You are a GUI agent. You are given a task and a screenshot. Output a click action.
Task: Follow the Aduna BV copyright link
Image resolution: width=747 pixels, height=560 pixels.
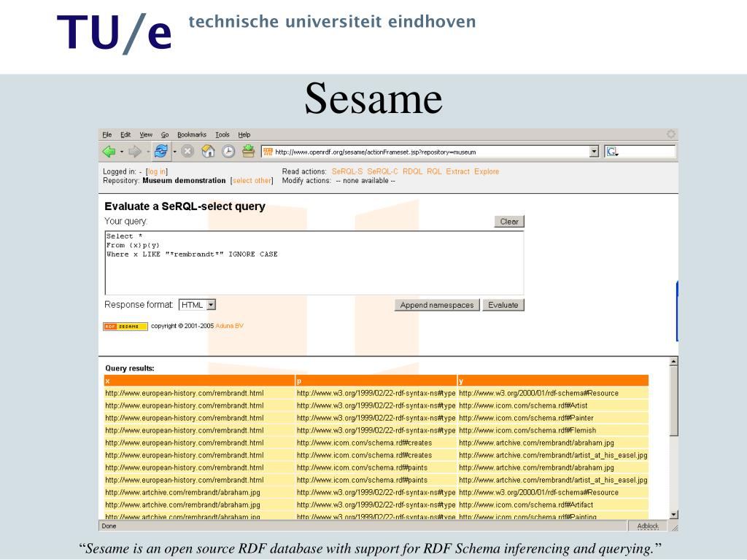[x=229, y=326]
